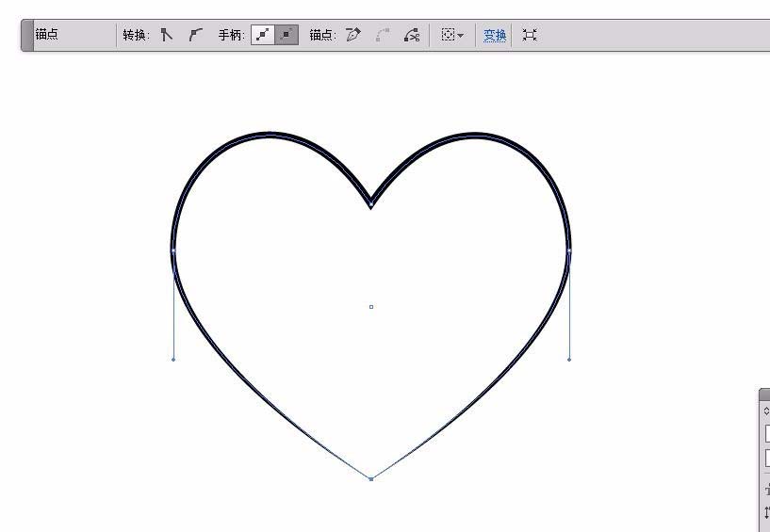Select the heart's top notch anchor point

(x=370, y=203)
